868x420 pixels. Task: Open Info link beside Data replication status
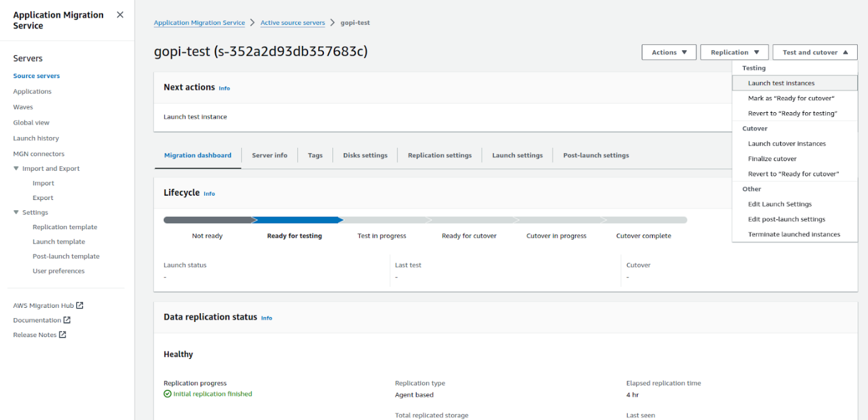click(267, 318)
